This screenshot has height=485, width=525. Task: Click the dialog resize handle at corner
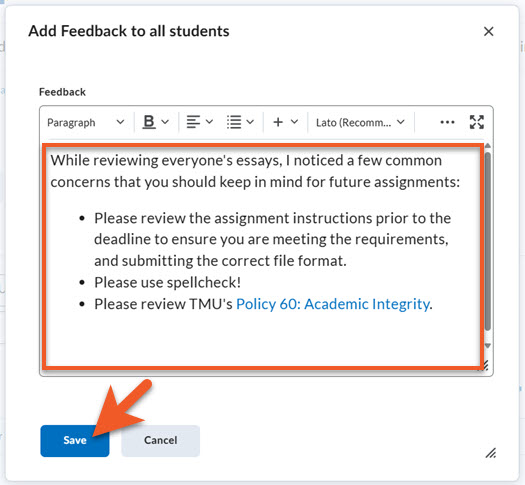(491, 453)
